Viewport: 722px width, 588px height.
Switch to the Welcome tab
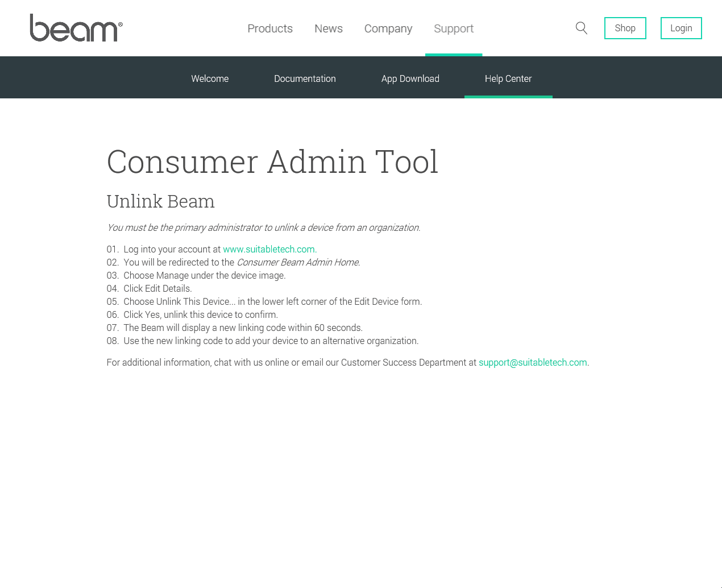coord(210,78)
